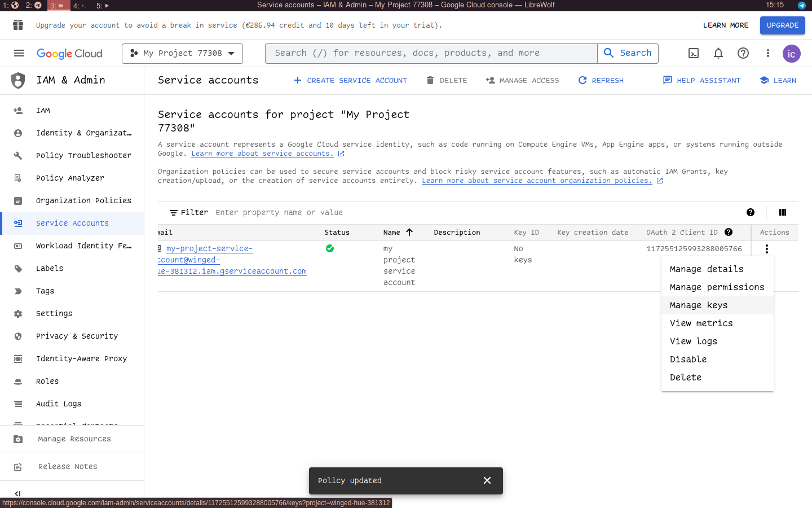The image size is (812, 508).
Task: Select Manage keys from the context menu
Action: (x=699, y=305)
